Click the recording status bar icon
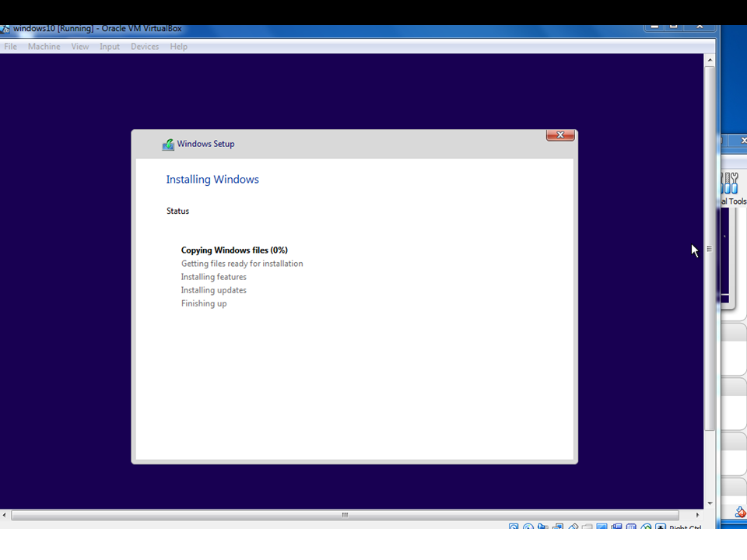747x560 pixels. (616, 527)
